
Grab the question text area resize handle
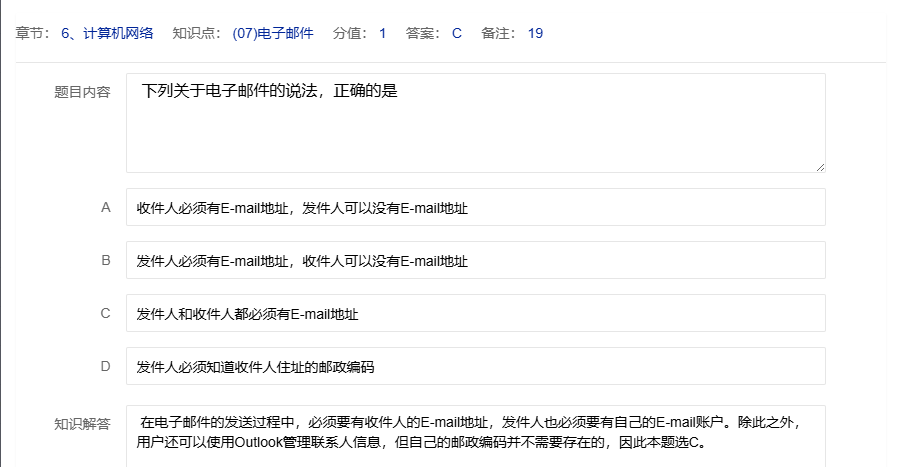(820, 167)
